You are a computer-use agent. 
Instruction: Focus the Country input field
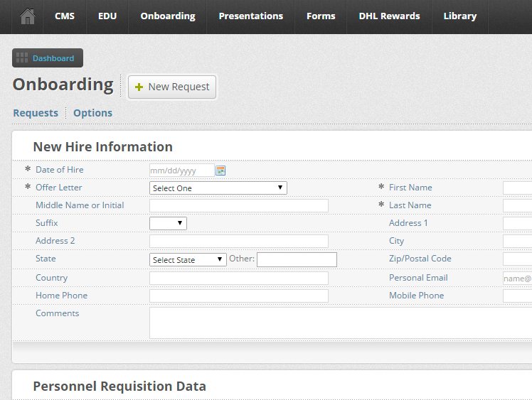[239, 279]
